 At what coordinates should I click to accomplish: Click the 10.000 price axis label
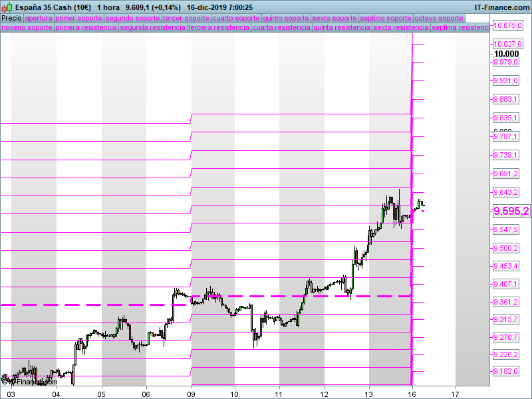506,54
